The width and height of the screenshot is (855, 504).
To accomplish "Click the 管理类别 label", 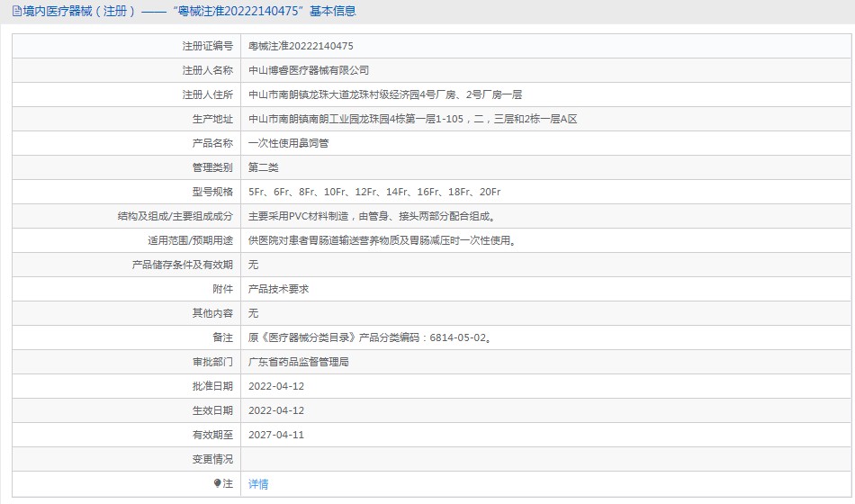I will pos(212,167).
